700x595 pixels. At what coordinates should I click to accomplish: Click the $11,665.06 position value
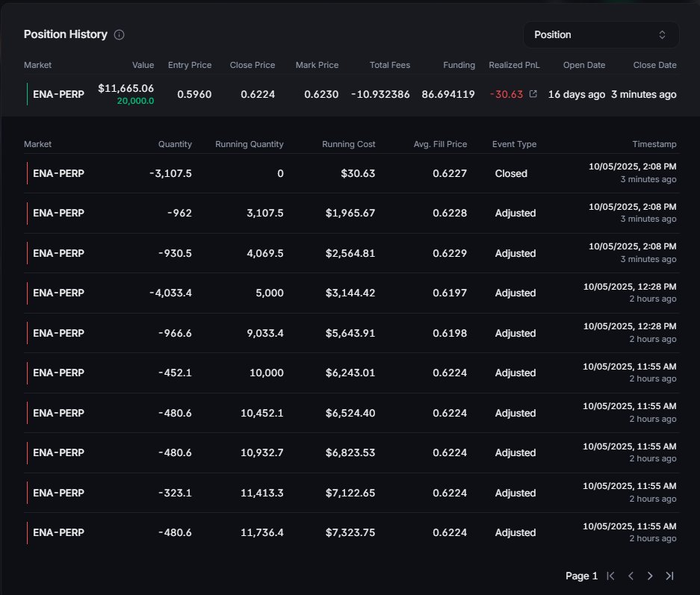coord(126,88)
